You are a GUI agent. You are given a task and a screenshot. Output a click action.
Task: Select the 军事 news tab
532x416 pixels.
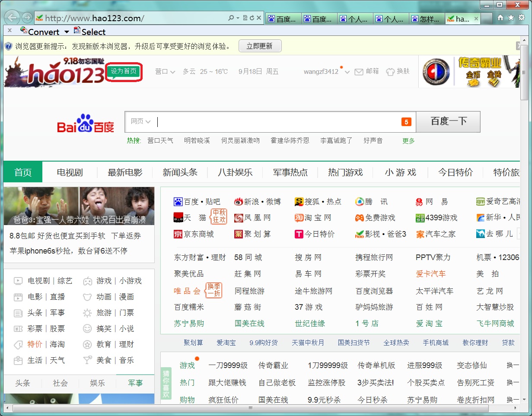coord(135,383)
